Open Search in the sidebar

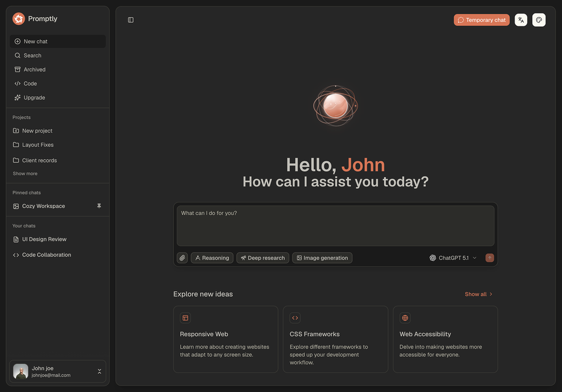(58, 56)
